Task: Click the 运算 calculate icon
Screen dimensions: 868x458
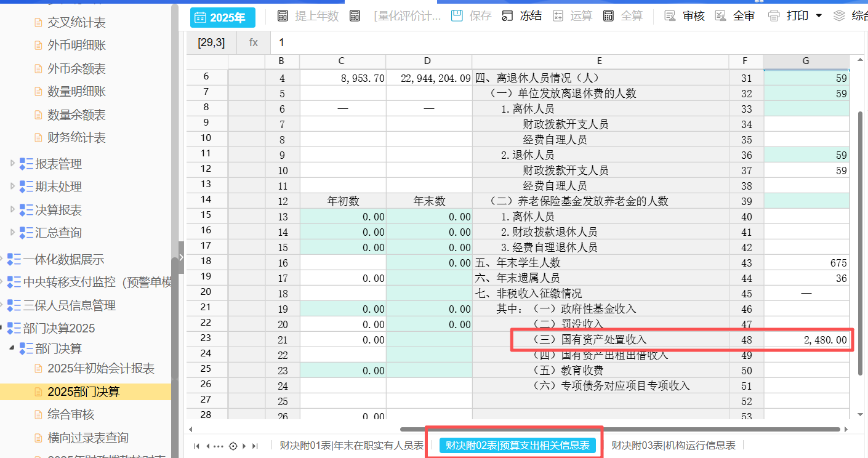Action: pos(558,16)
